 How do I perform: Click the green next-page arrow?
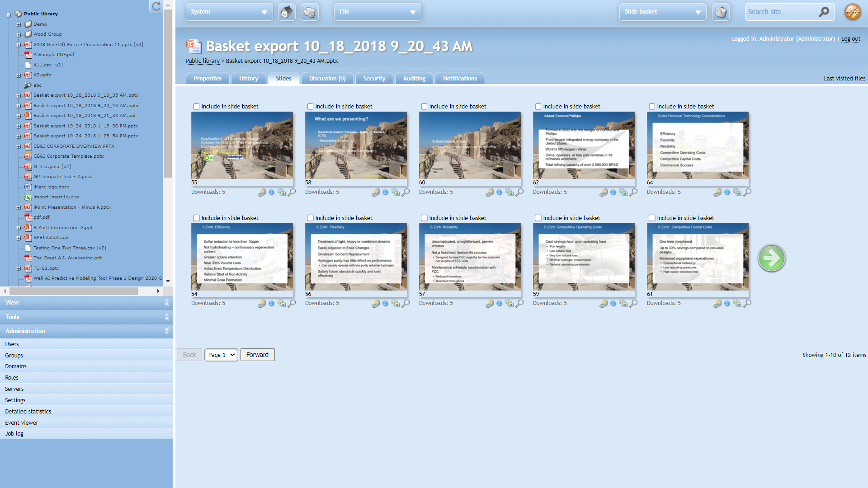771,258
